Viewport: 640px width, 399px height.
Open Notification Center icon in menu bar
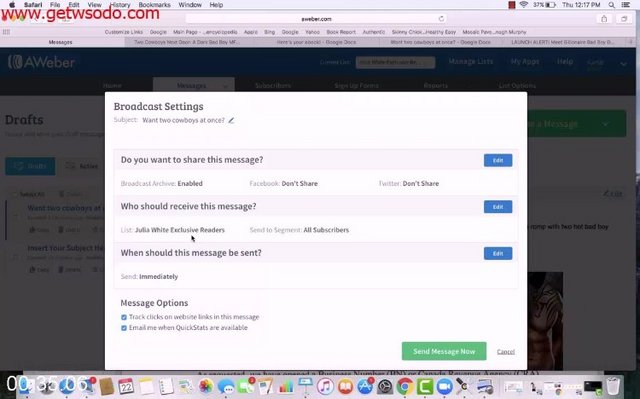point(626,5)
